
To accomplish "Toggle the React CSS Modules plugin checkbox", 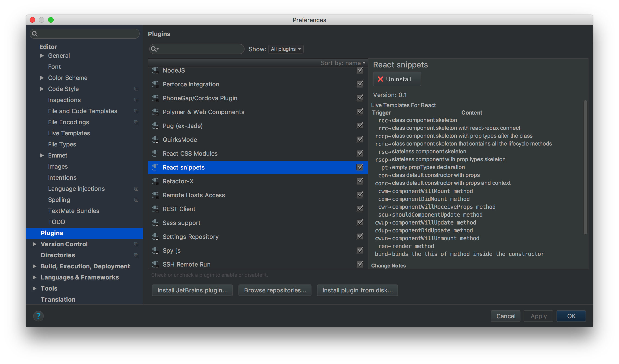I will pyautogui.click(x=360, y=153).
